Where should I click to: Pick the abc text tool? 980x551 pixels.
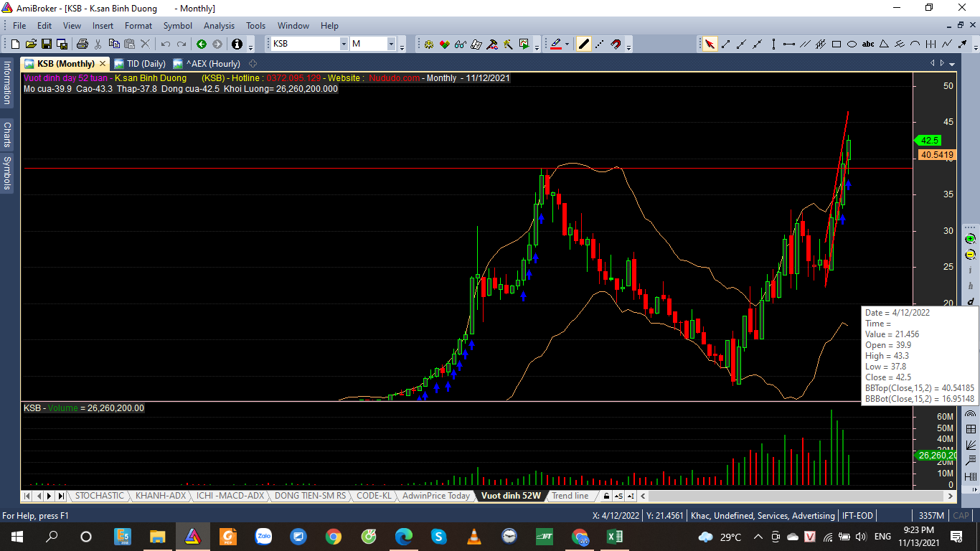(868, 44)
